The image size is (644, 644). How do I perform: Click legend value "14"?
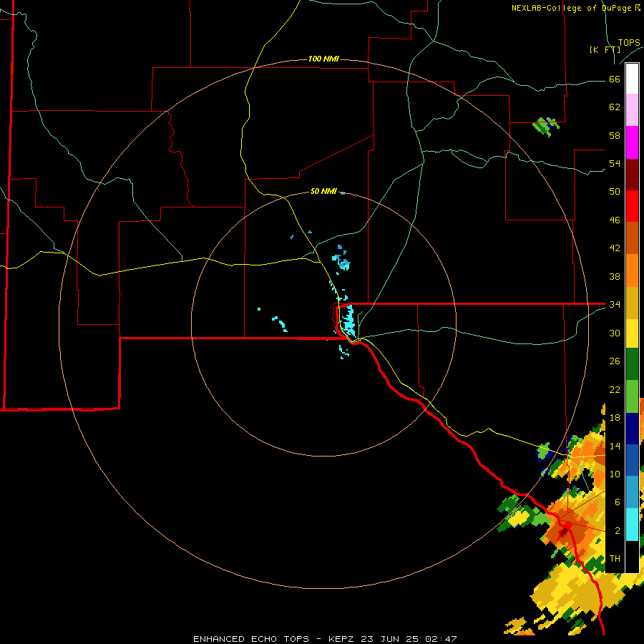(615, 446)
